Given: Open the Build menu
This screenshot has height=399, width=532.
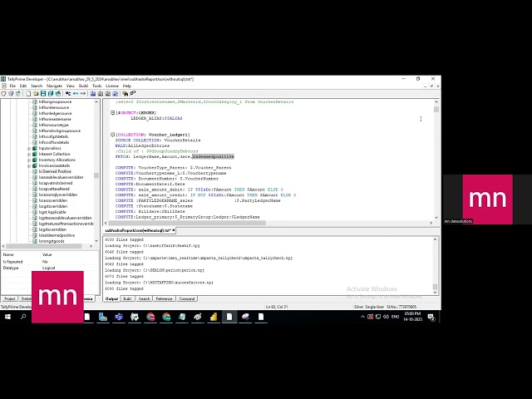Looking at the screenshot, I should coord(83,86).
